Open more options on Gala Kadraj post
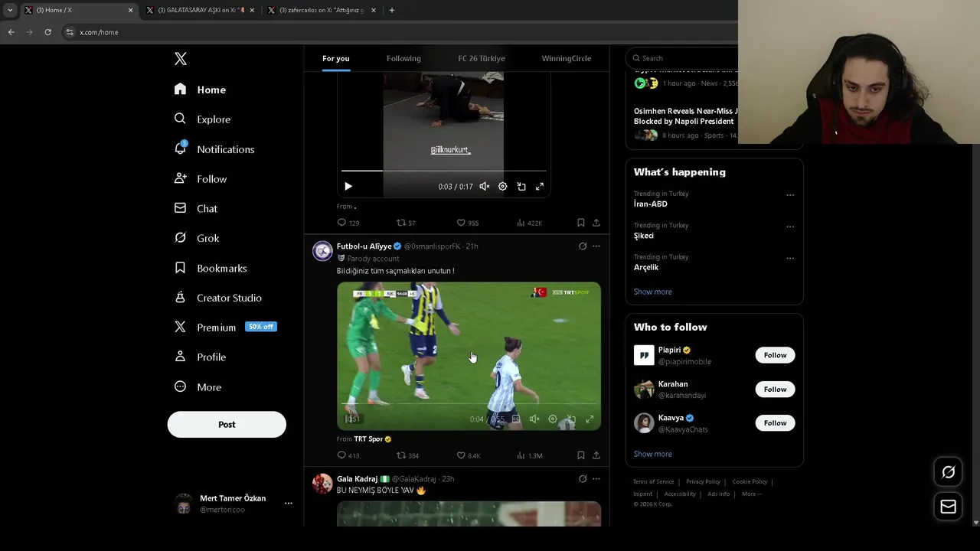The image size is (980, 551). tap(596, 479)
